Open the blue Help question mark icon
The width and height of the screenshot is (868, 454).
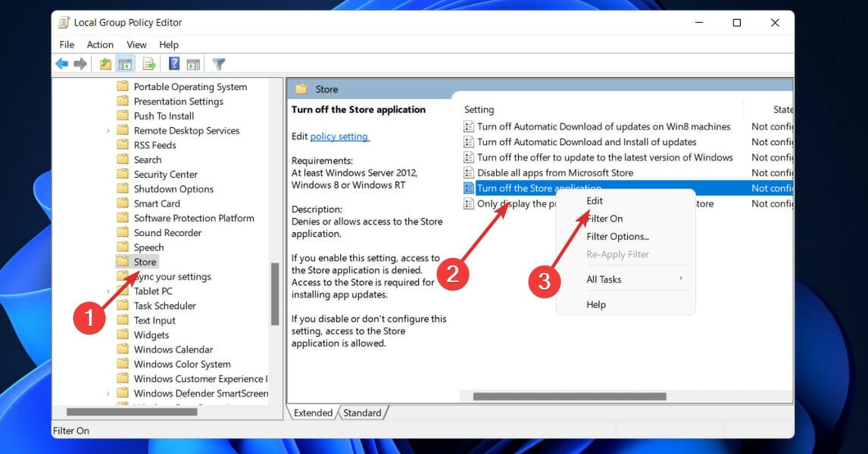(173, 64)
